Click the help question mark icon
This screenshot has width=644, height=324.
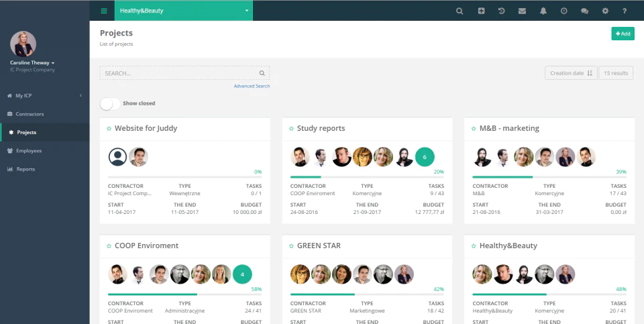[625, 11]
